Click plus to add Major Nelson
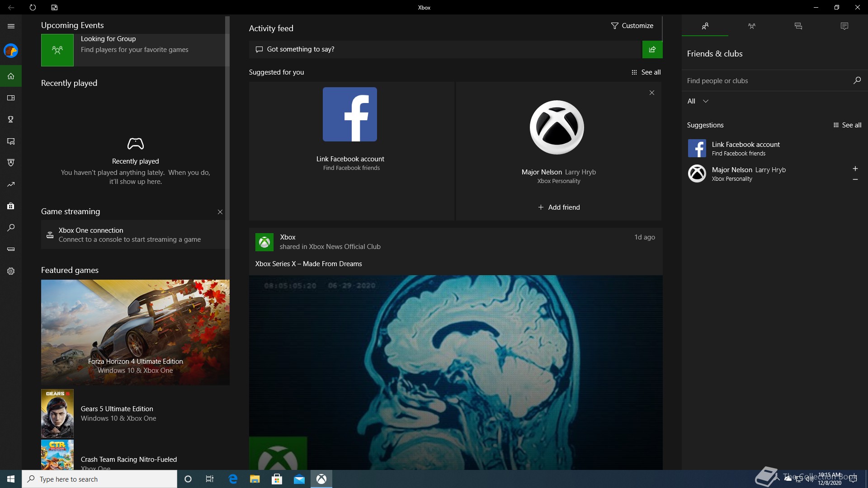Screen dimensions: 868x488 click(x=855, y=169)
